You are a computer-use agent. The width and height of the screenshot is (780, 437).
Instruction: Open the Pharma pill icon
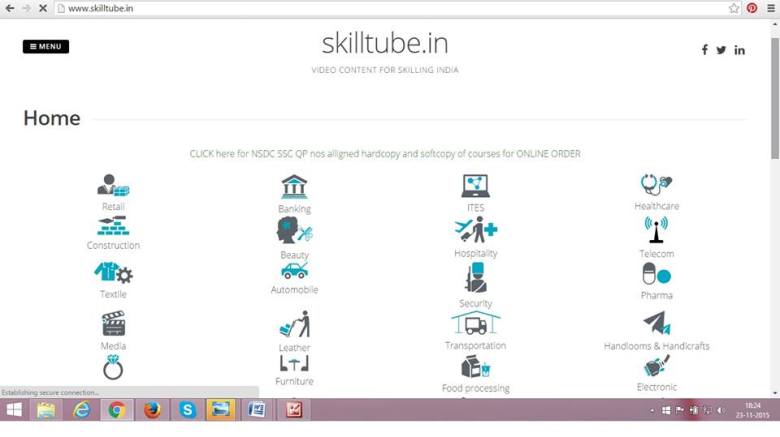[x=656, y=274]
